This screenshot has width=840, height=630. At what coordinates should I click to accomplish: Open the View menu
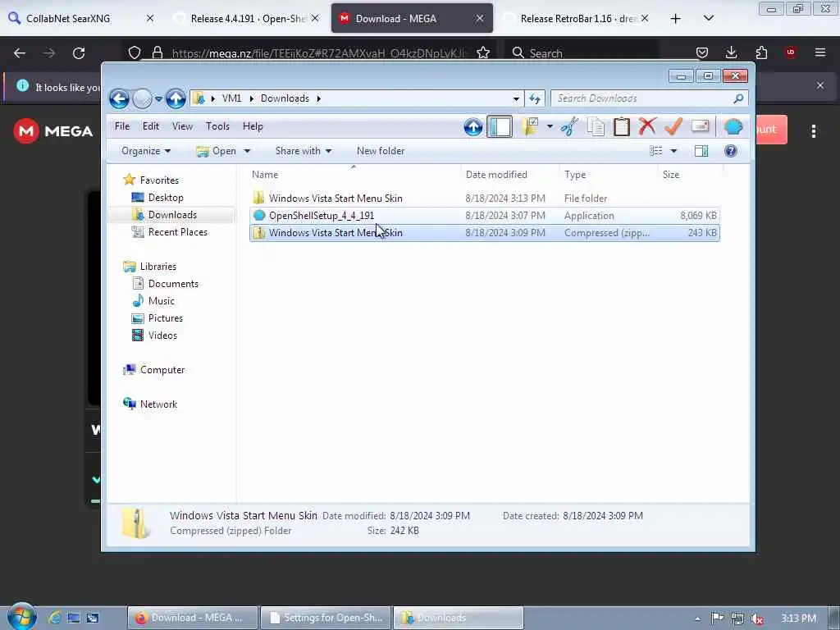pos(182,126)
